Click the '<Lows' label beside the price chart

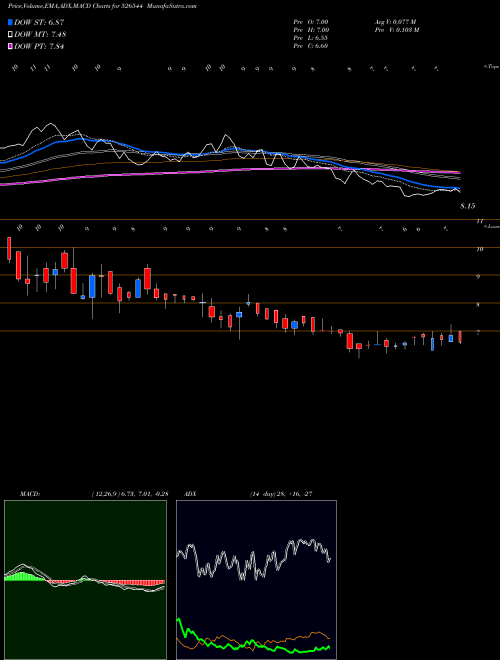click(x=491, y=226)
